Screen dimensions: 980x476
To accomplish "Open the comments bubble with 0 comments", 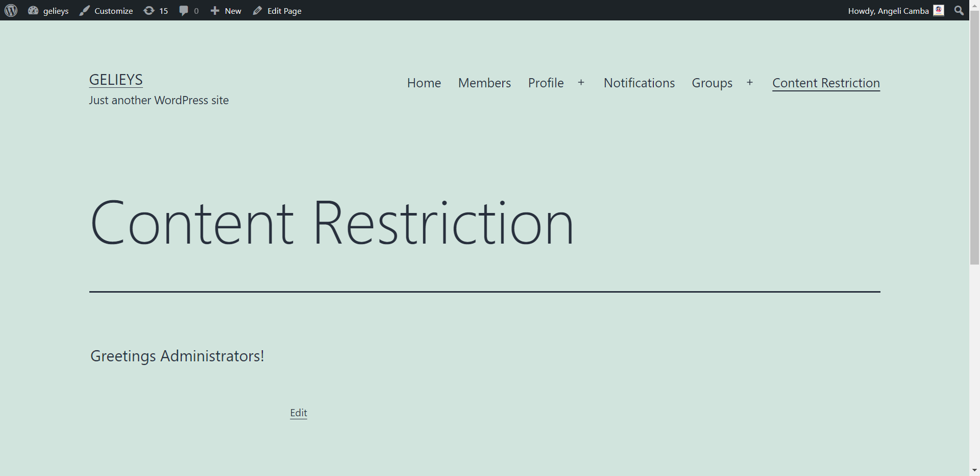I will pos(189,11).
